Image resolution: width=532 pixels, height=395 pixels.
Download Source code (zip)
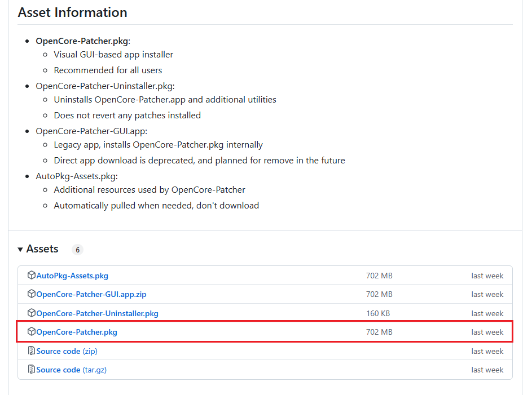point(67,351)
